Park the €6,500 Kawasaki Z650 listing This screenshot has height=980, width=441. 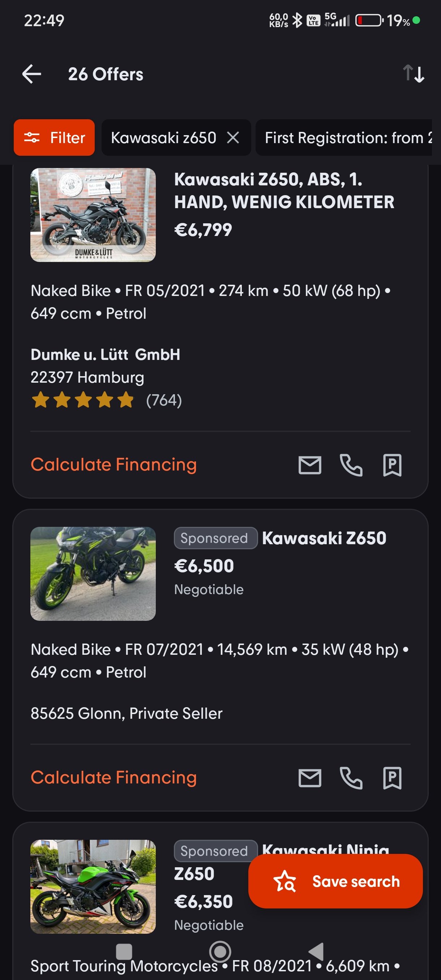[392, 778]
